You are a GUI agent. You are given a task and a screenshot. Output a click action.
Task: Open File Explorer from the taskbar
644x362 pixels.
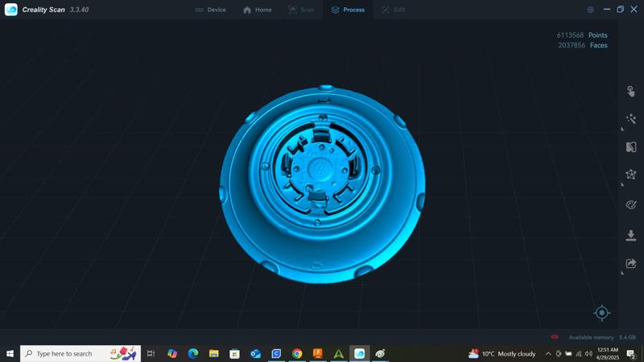point(214,353)
